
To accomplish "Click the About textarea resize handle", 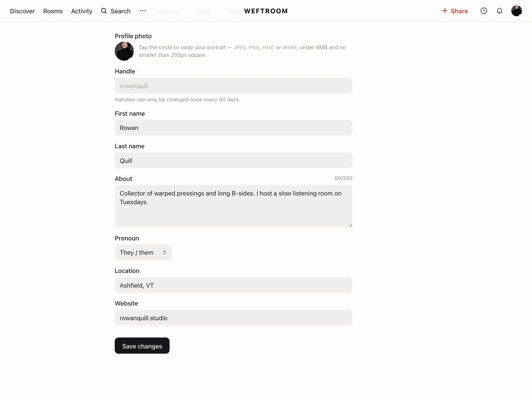I will click(350, 225).
